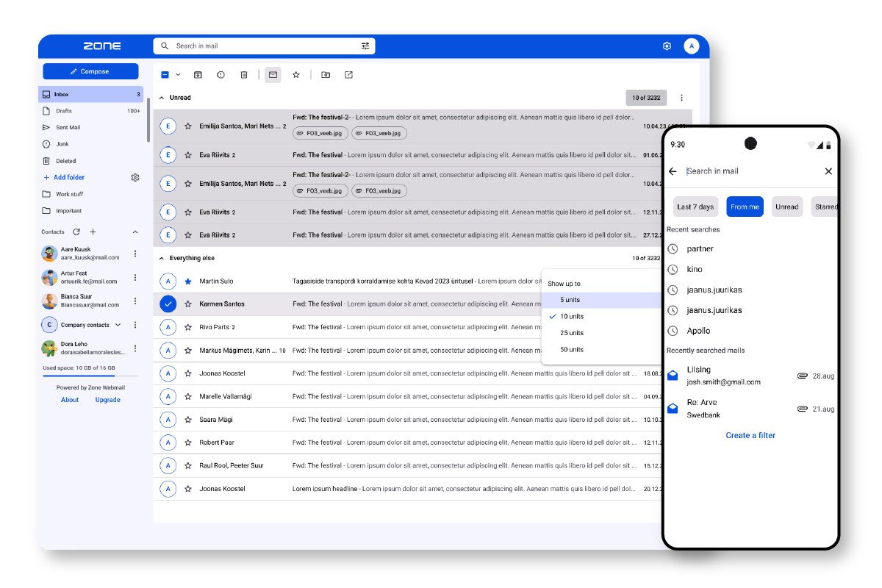Open the Drafts folder
Screen dimensions: 882x588
click(x=64, y=111)
